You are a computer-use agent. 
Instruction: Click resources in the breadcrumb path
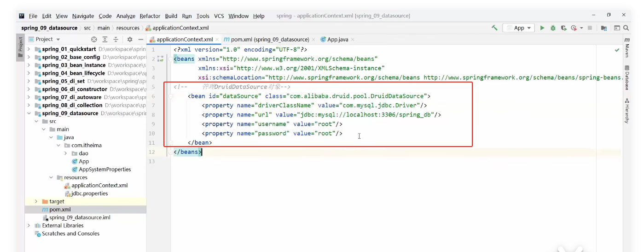[128, 28]
